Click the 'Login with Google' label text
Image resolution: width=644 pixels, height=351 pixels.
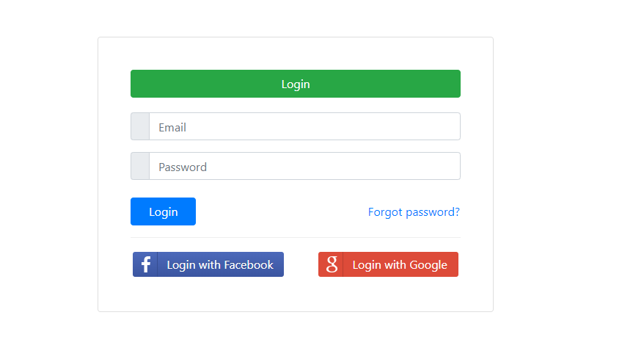(400, 265)
